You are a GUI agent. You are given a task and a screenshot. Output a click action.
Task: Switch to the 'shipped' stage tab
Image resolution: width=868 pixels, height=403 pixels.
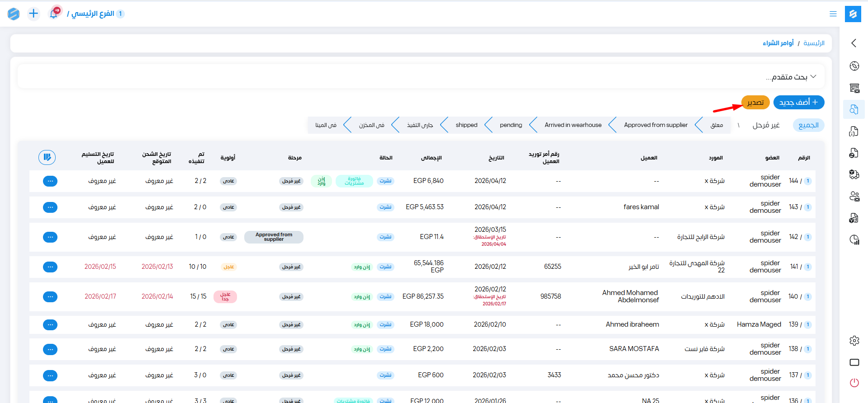[x=466, y=125]
